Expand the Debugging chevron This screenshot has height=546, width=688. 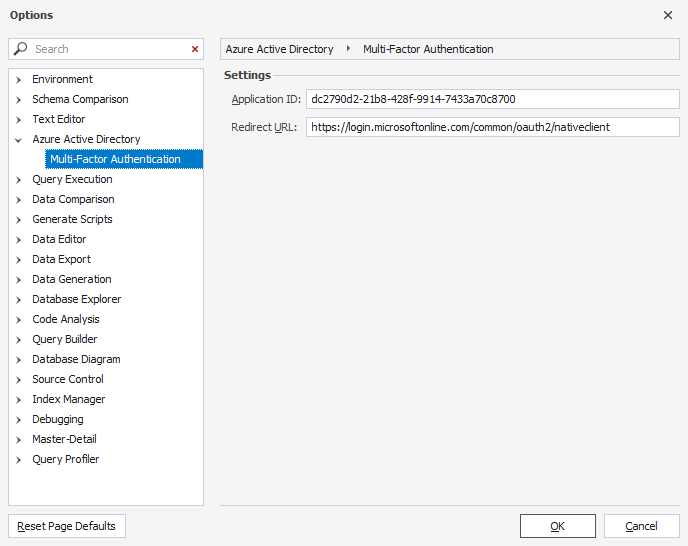pyautogui.click(x=18, y=420)
